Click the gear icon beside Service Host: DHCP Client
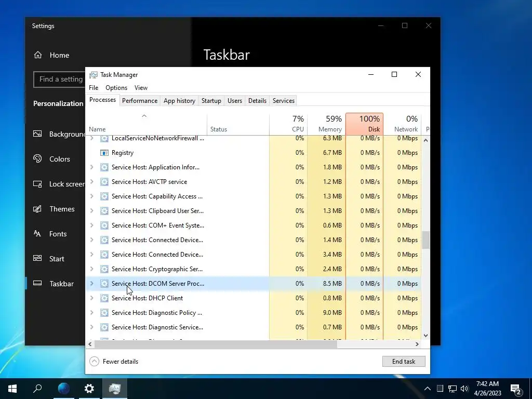532x399 pixels. (104, 298)
